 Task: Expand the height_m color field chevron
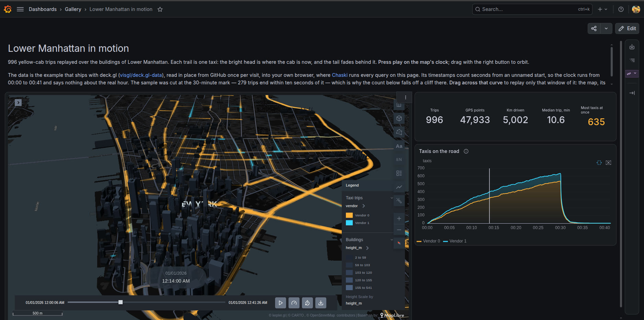point(368,248)
